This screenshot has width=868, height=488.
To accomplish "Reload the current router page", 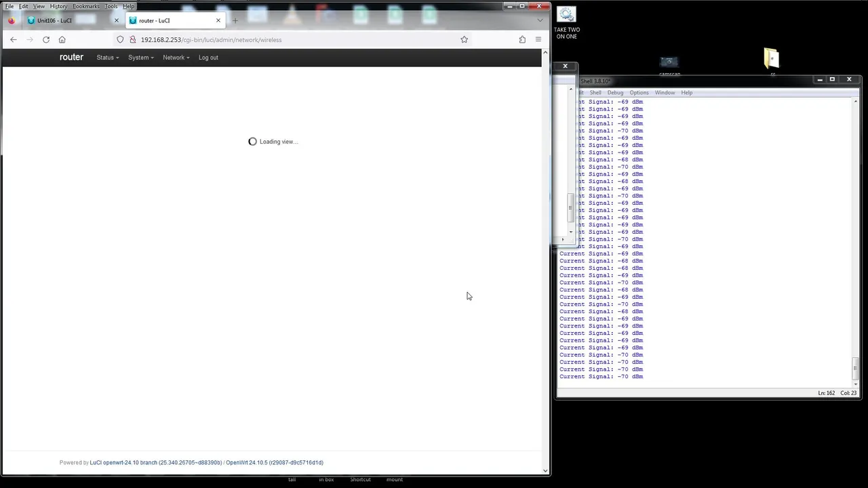I will [x=46, y=39].
